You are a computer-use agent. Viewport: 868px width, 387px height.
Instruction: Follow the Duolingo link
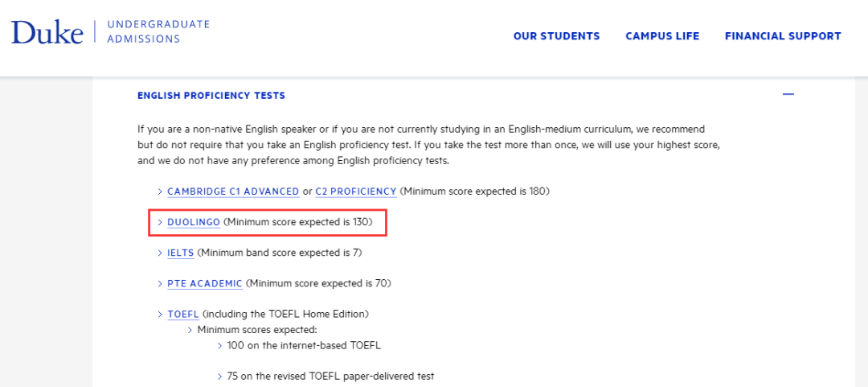[194, 222]
